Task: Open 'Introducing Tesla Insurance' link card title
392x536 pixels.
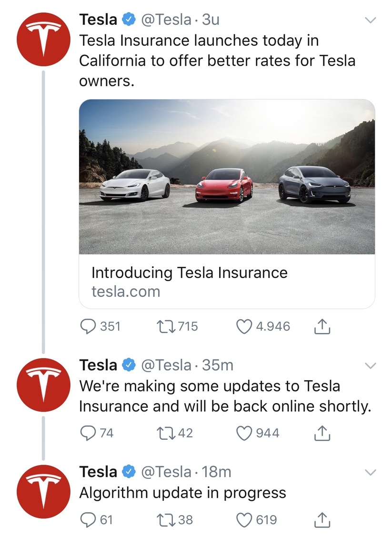Action: (x=189, y=273)
